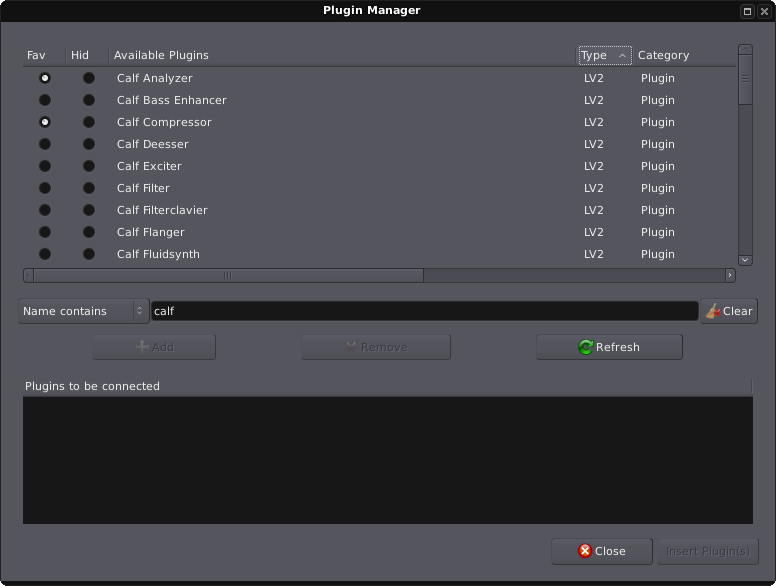Open the 'Name contains' filter dropdown
Screen dimensions: 776x586
pyautogui.click(x=84, y=311)
